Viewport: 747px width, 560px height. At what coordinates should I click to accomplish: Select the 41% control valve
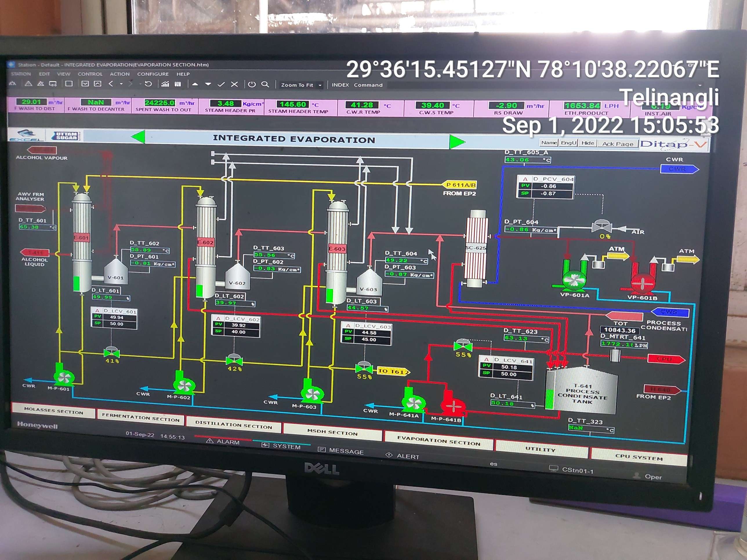(111, 352)
